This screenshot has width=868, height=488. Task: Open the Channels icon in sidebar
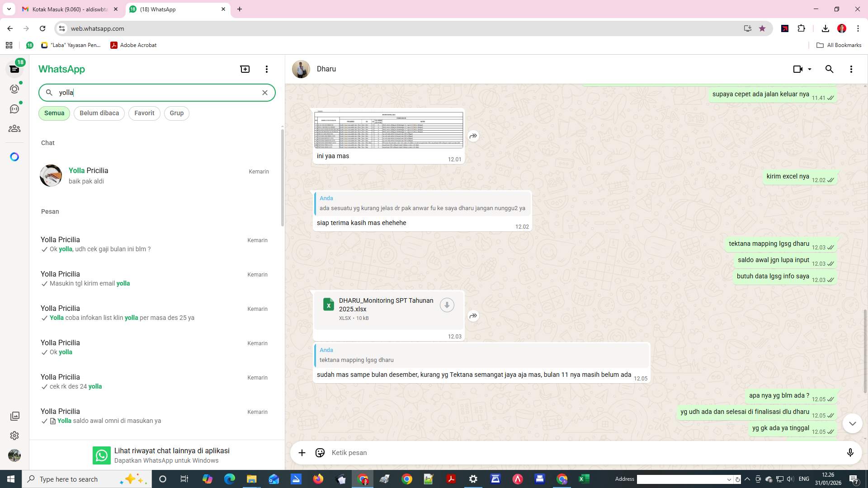pyautogui.click(x=14, y=108)
